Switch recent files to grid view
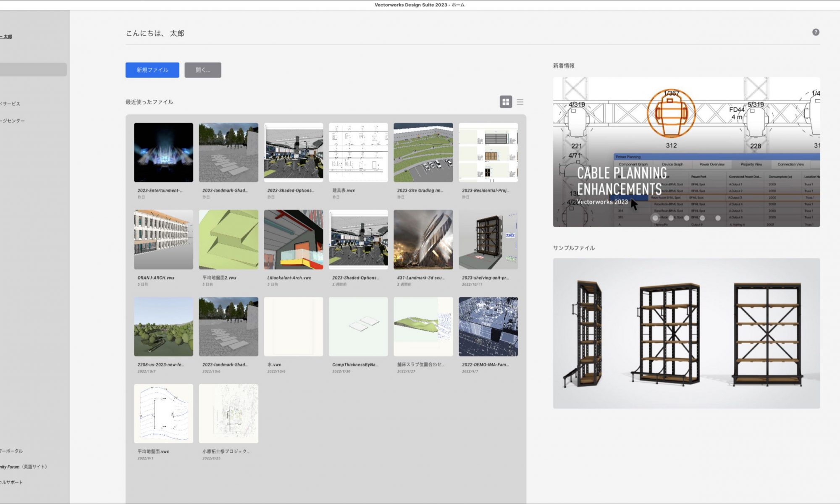The image size is (840, 504). pyautogui.click(x=506, y=102)
